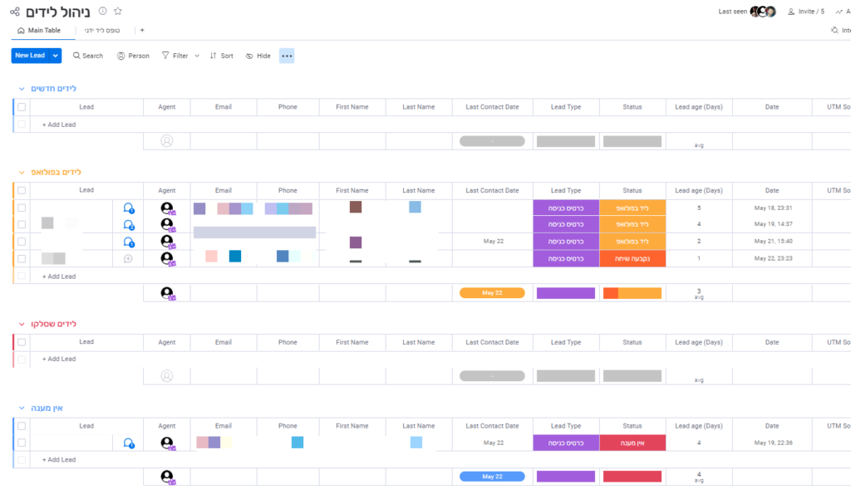Tick the checkbox for the May 18, 23:31 lead
The height and width of the screenshot is (504, 851).
point(22,208)
